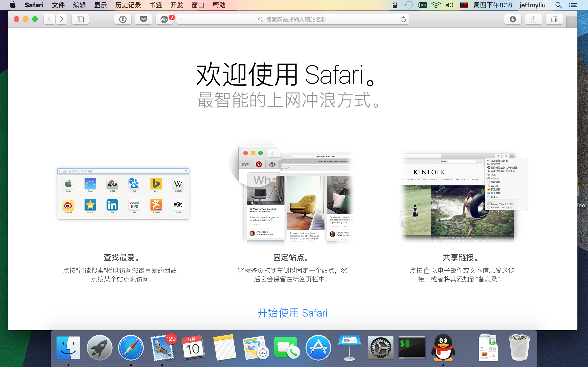
Task: Open the Adblock Plus extension popup
Action: [x=164, y=19]
